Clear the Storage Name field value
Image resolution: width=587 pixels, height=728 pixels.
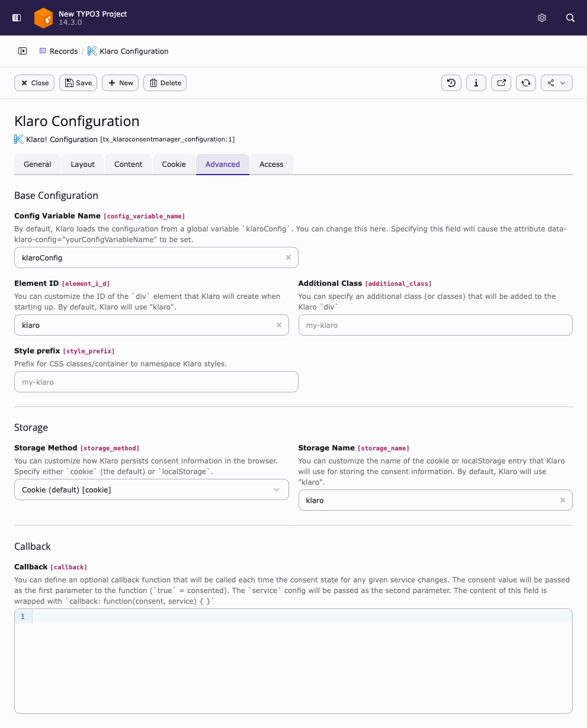[x=563, y=500]
